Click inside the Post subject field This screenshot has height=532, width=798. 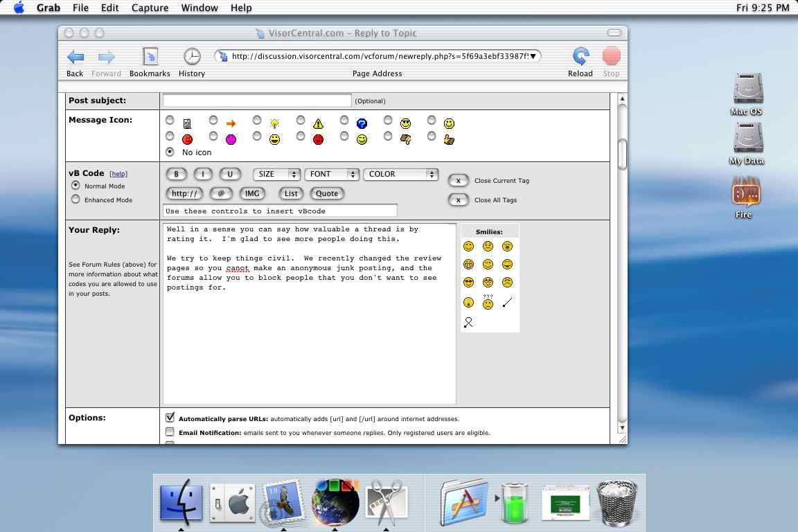257,100
